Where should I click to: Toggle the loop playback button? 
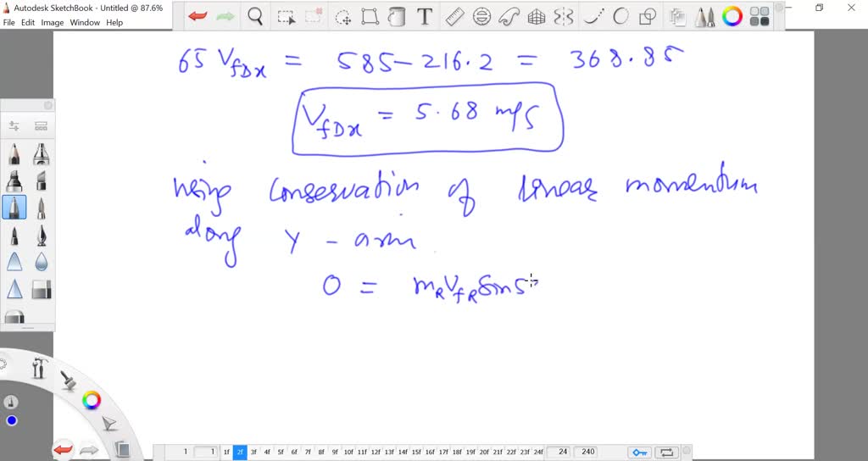(x=666, y=453)
